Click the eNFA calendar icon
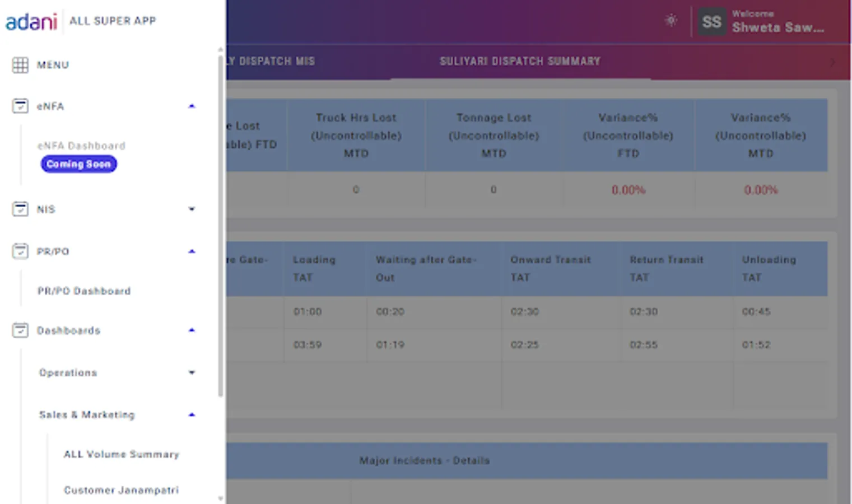852x504 pixels. click(x=20, y=106)
